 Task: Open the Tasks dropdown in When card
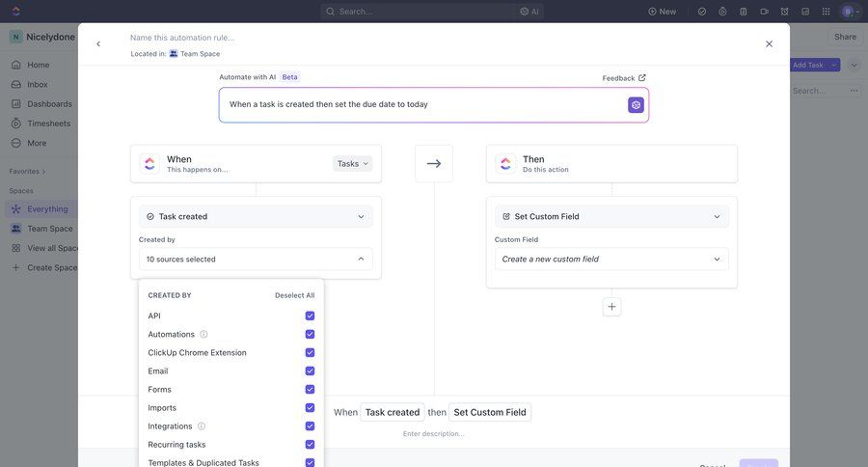click(353, 163)
